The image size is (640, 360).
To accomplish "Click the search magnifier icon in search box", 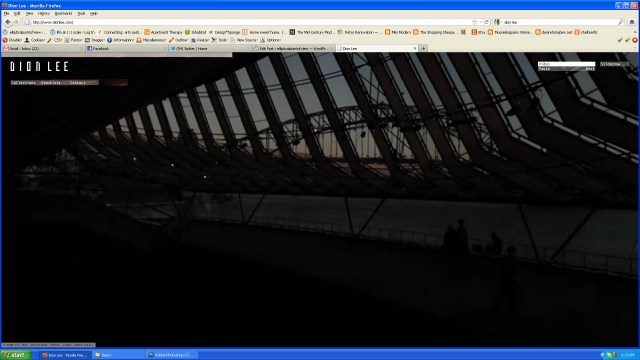I will pos(621,22).
